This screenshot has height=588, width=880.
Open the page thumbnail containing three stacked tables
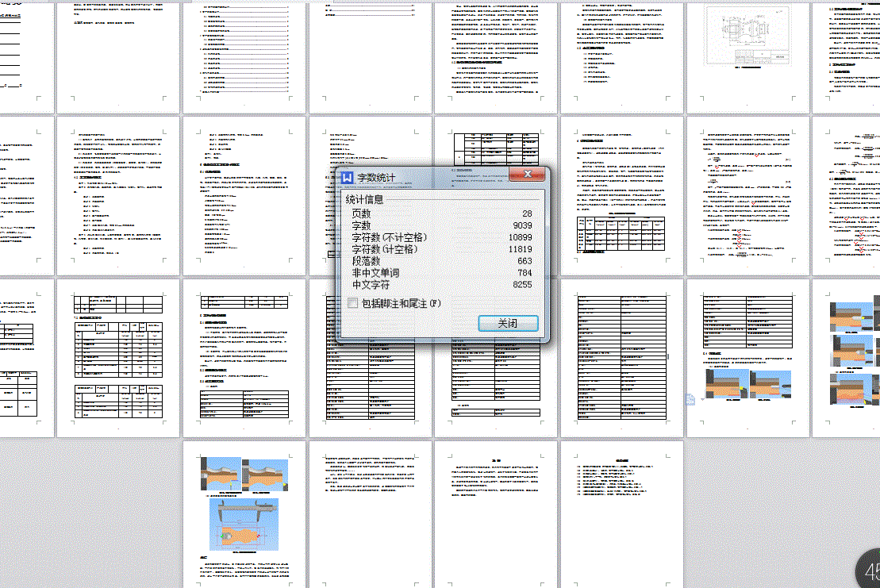(x=118, y=358)
